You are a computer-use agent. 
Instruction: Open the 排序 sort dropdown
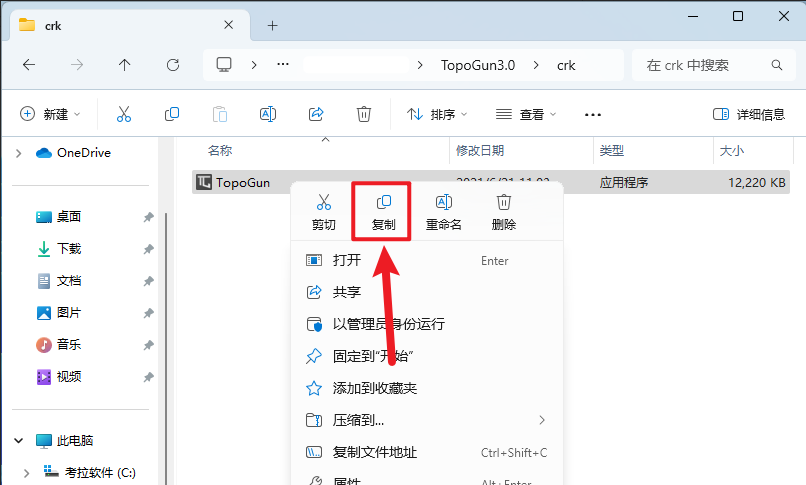[x=437, y=114]
